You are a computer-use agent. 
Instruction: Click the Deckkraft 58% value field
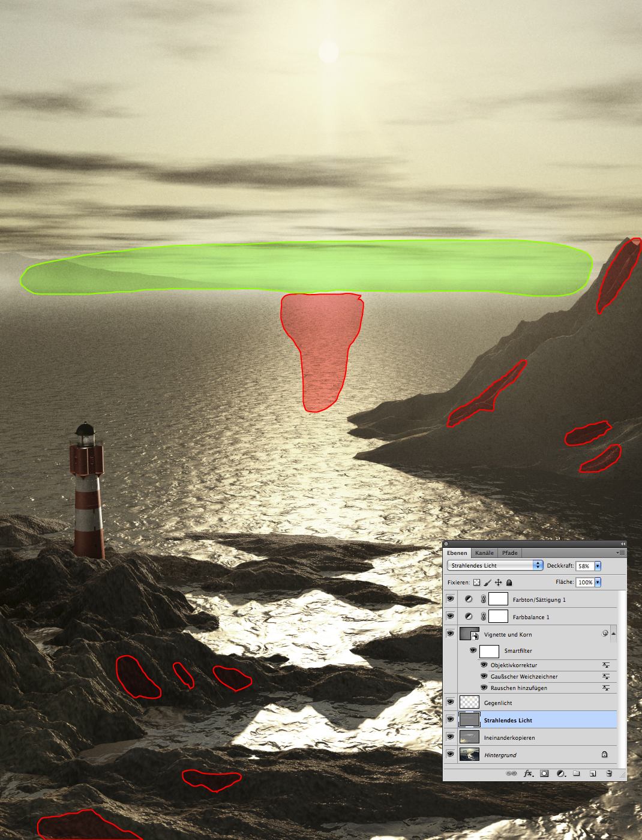point(585,566)
